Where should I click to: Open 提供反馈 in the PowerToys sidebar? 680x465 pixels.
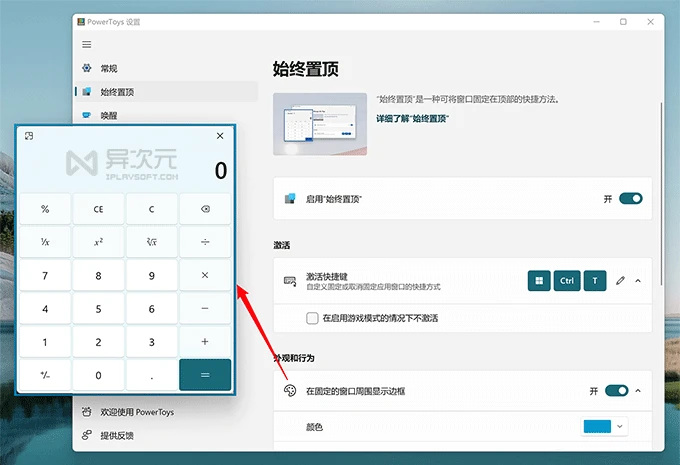167,435
